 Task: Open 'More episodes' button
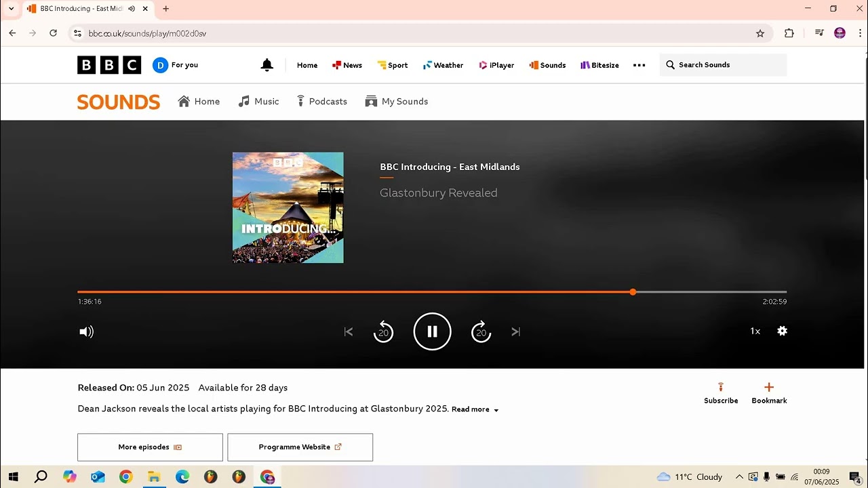click(150, 447)
